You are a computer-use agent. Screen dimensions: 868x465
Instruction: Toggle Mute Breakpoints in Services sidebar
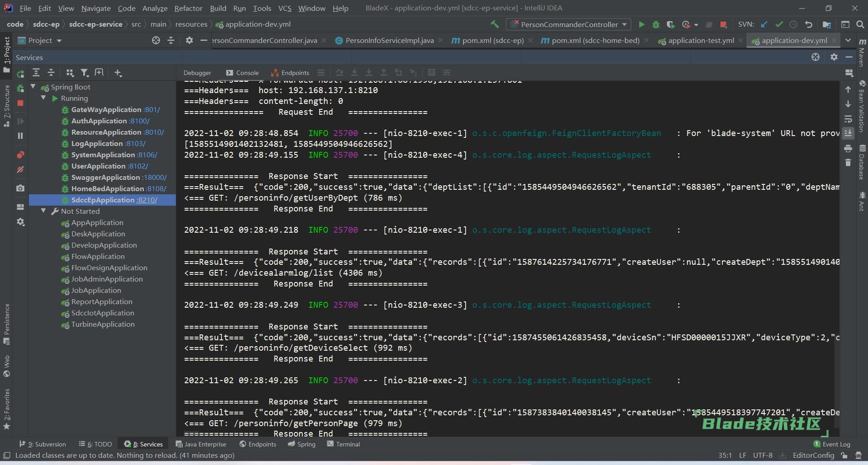pyautogui.click(x=20, y=169)
